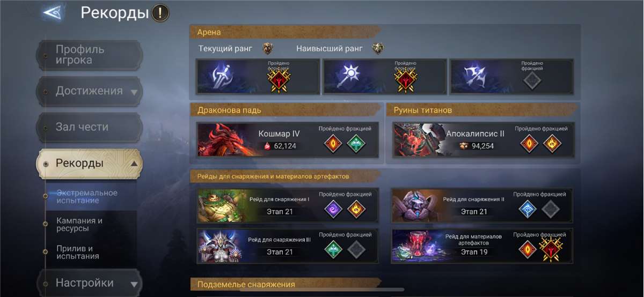Select the sword arena mode tile
The height and width of the screenshot is (297, 644).
[x=258, y=77]
